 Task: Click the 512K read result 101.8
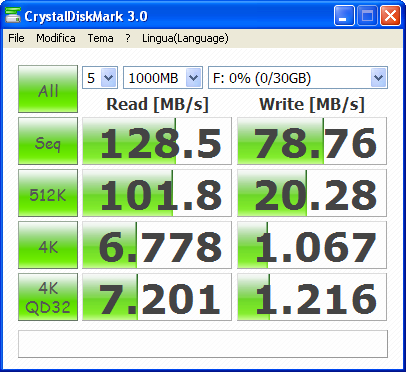tap(157, 193)
